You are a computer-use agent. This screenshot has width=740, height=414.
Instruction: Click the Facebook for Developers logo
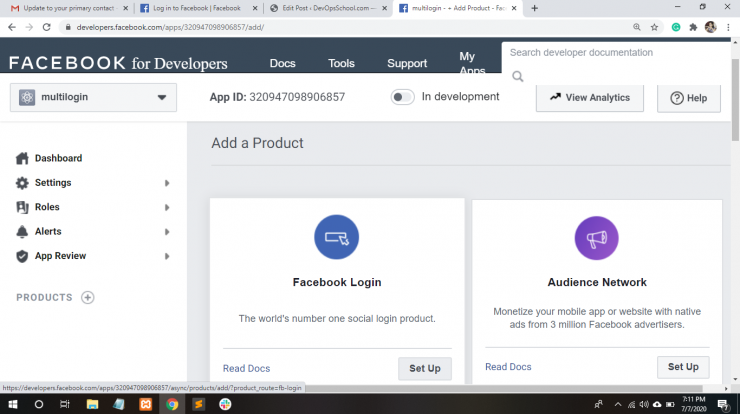tap(118, 63)
